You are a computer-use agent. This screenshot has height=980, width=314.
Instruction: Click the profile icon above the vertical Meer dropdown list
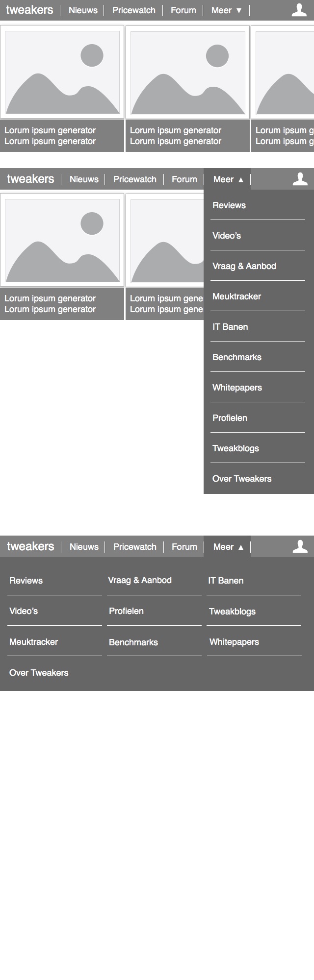tap(300, 179)
